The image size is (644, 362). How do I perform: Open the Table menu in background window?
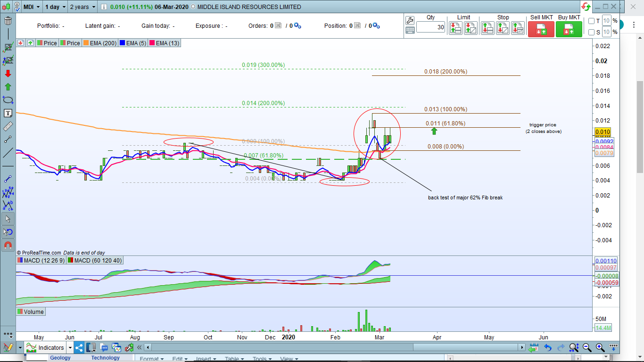234,359
